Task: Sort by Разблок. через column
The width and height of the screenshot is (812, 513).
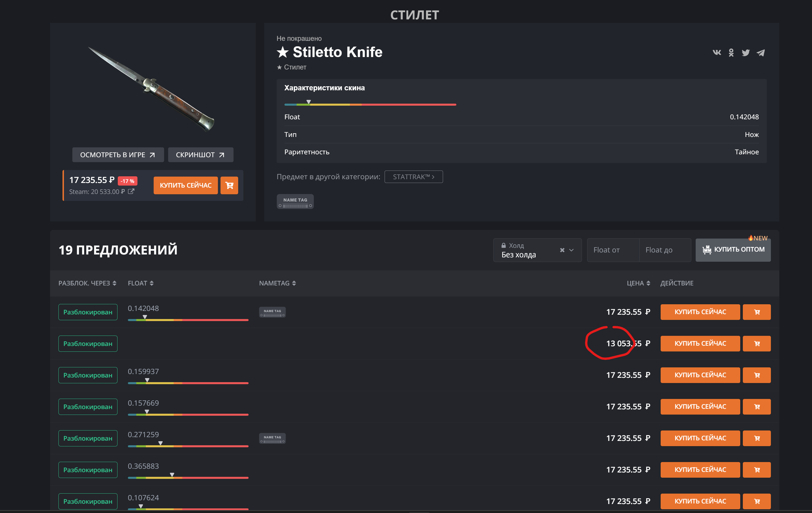Action: 87,283
